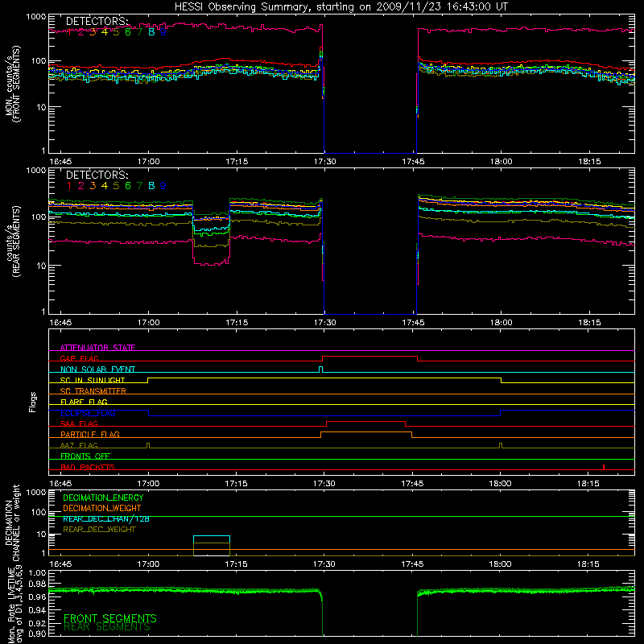Viewport: 644px width, 644px height.
Task: Click the raised GAP_FLAG segment
Action: (370, 357)
